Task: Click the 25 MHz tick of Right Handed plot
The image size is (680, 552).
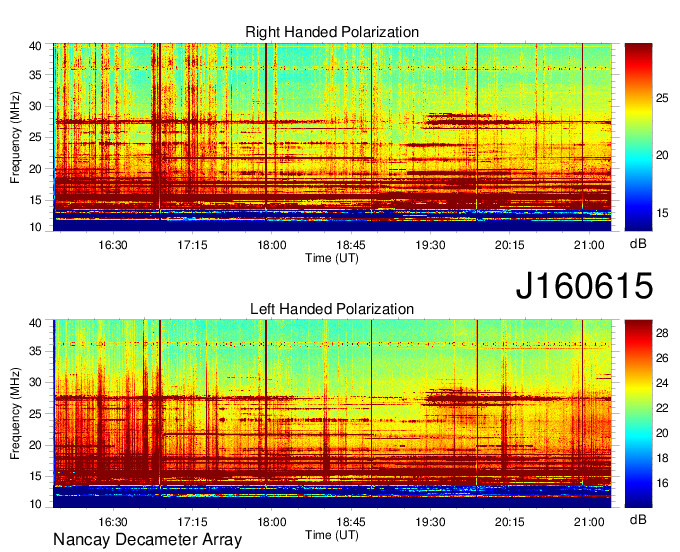Action: point(35,137)
